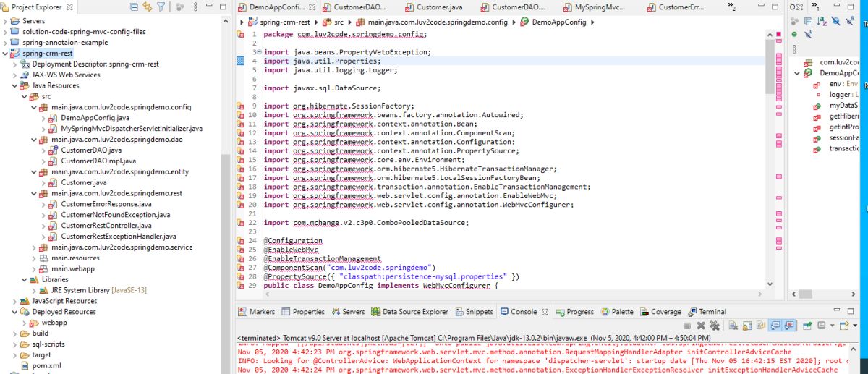Select sessionFactory method in Outline
The height and width of the screenshot is (374, 868).
tap(838, 137)
